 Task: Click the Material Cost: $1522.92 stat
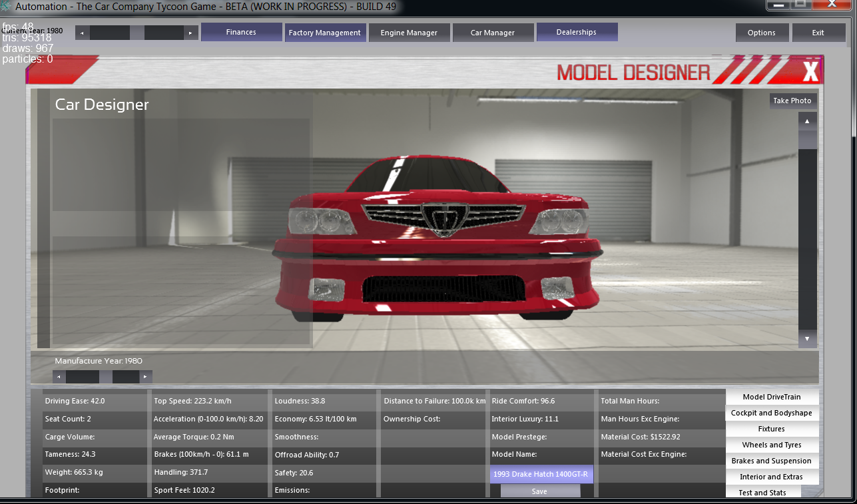[641, 437]
